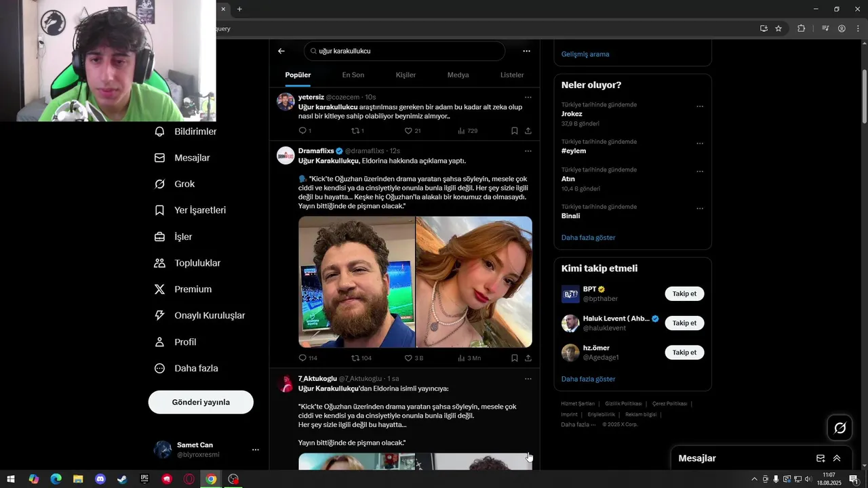Screen dimensions: 868x488
Task: Open options for Jrokez trend
Action: coord(700,106)
